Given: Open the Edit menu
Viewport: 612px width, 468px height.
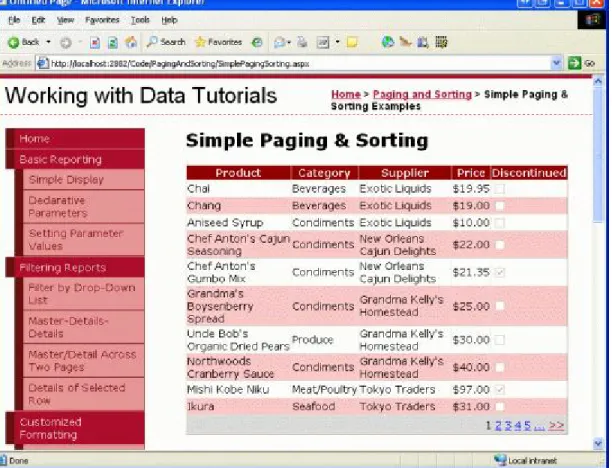Looking at the screenshot, I should (x=38, y=20).
